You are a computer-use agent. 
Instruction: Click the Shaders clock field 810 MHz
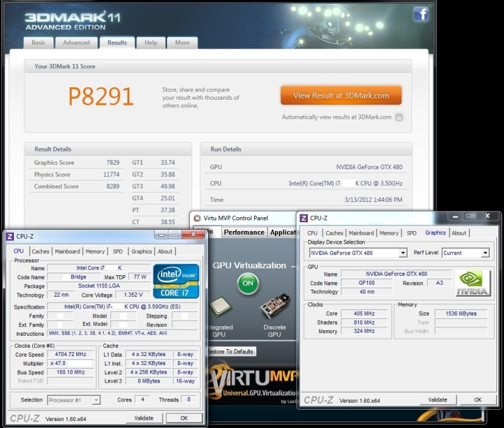[x=364, y=322]
